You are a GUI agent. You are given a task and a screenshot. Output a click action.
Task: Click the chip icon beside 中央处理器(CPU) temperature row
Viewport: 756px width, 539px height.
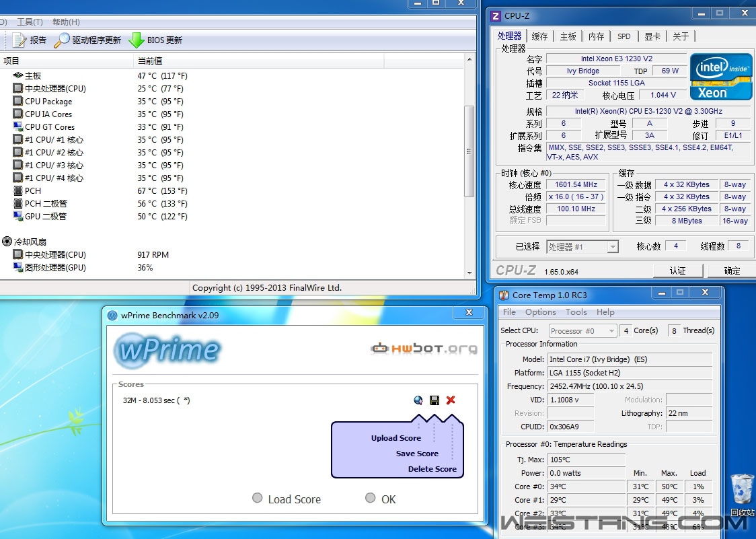click(x=18, y=88)
